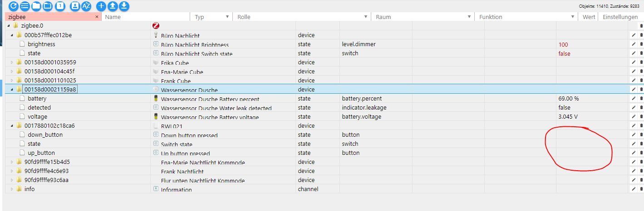644x211 pixels.
Task: Expand the 00158d000104c45f device node
Action: [12, 71]
